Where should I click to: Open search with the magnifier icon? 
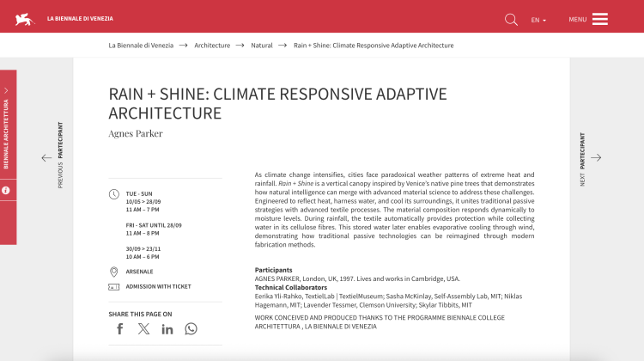pyautogui.click(x=511, y=19)
